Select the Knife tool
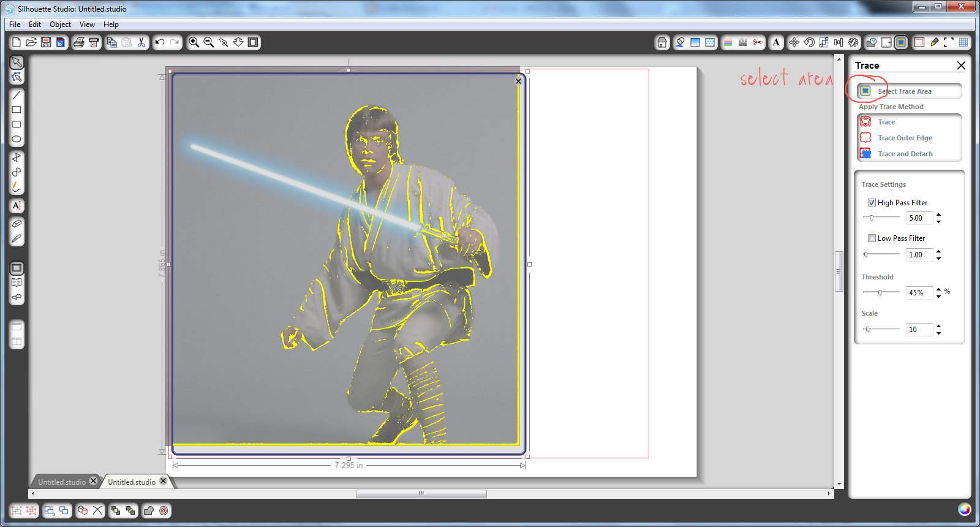Image resolution: width=980 pixels, height=527 pixels. click(17, 238)
